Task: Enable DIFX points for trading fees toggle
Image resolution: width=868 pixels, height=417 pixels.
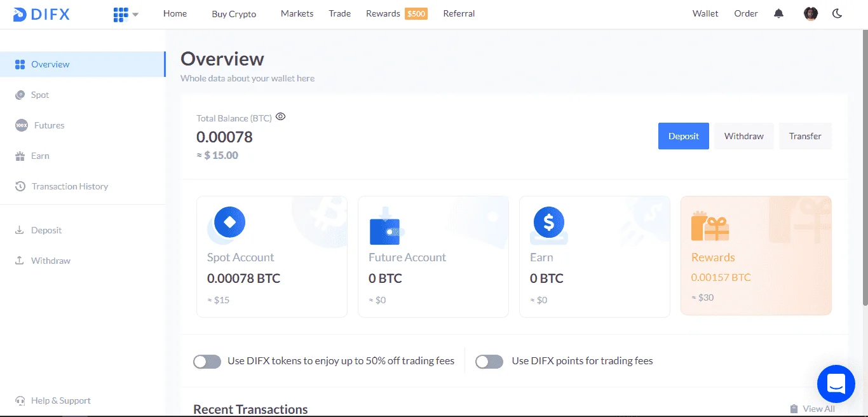Action: (x=489, y=362)
